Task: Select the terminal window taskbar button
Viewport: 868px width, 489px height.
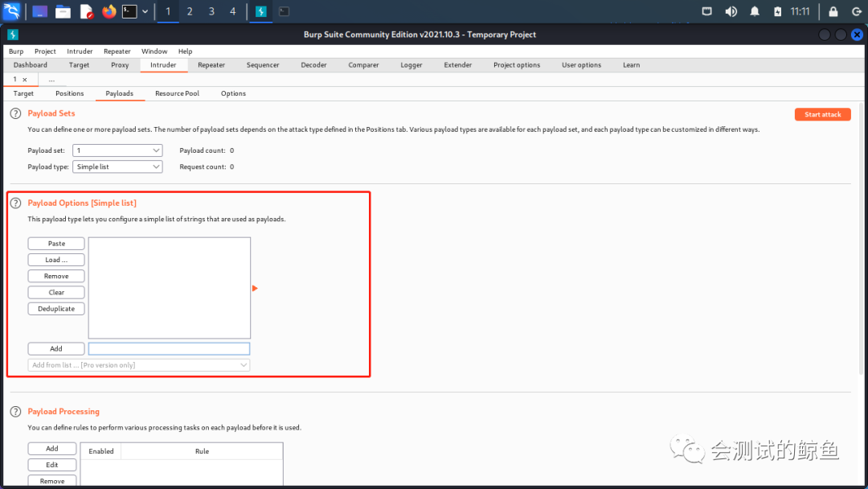Action: pyautogui.click(x=284, y=11)
